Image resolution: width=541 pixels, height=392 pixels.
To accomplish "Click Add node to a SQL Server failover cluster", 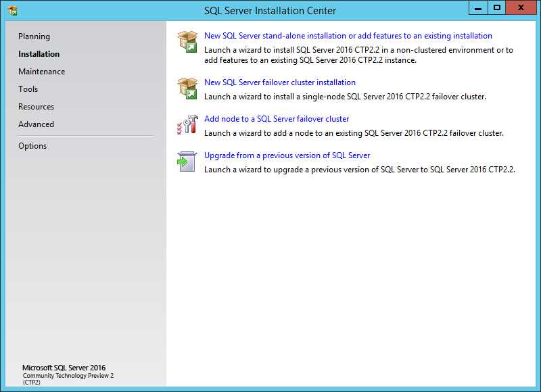I will (277, 119).
